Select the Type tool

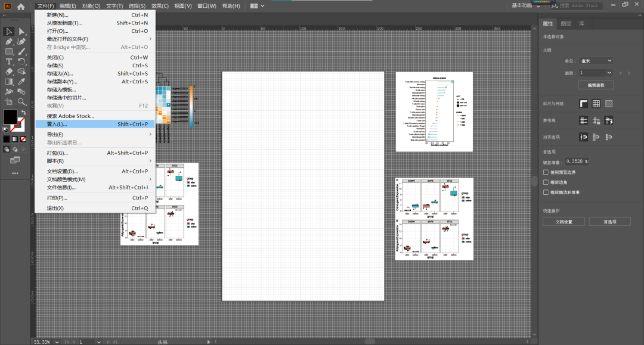tap(8, 61)
